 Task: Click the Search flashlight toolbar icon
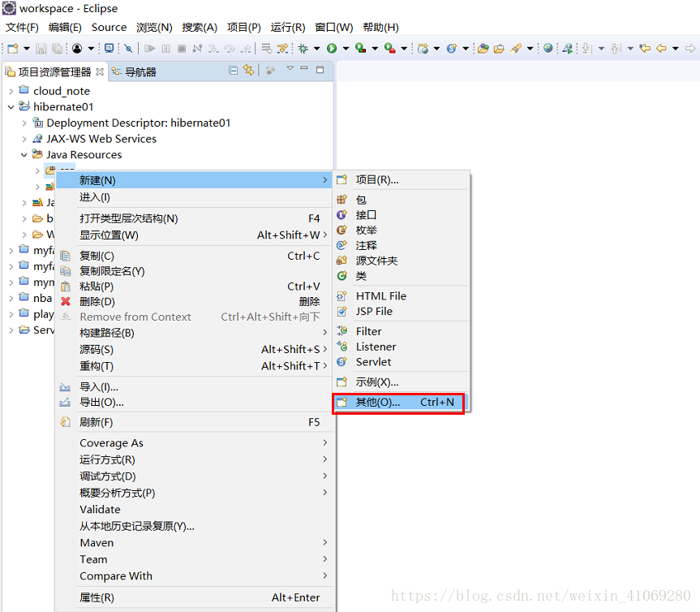tap(516, 48)
